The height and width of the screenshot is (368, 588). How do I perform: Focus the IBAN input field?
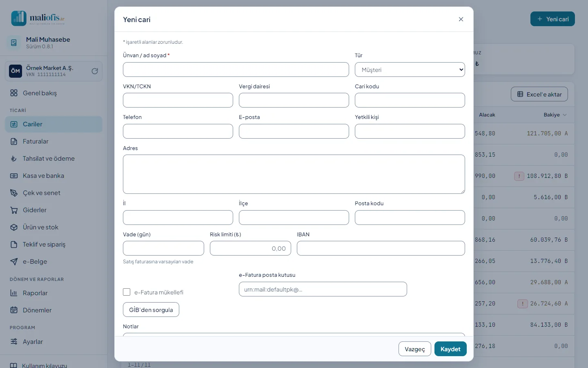click(x=381, y=248)
